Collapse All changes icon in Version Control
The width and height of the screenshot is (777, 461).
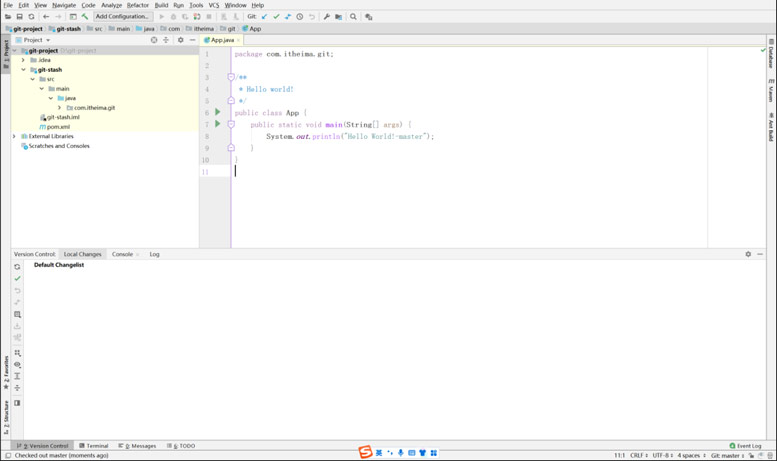17,388
